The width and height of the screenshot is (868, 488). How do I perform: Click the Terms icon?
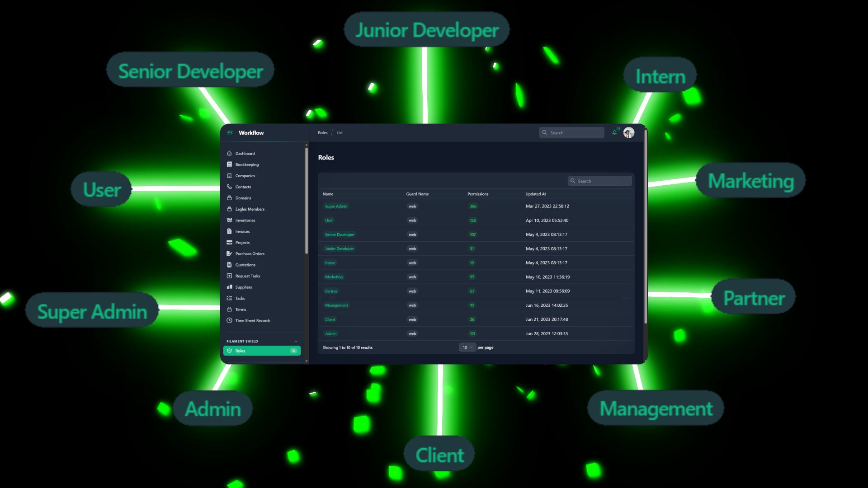(229, 310)
